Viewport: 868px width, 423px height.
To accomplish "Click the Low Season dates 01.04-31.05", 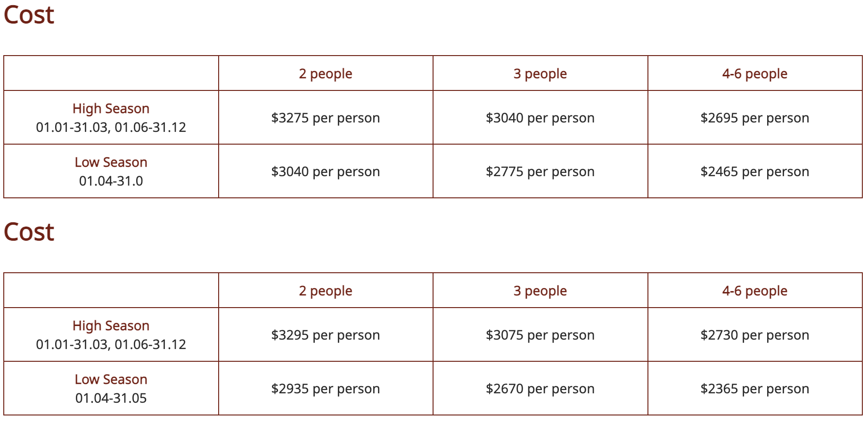I will (x=111, y=398).
